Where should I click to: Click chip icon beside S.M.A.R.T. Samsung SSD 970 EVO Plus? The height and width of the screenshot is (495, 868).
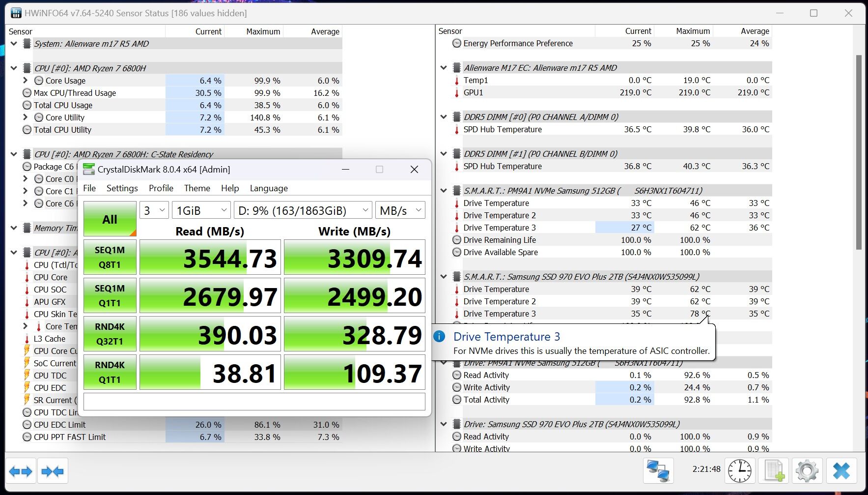[457, 277]
